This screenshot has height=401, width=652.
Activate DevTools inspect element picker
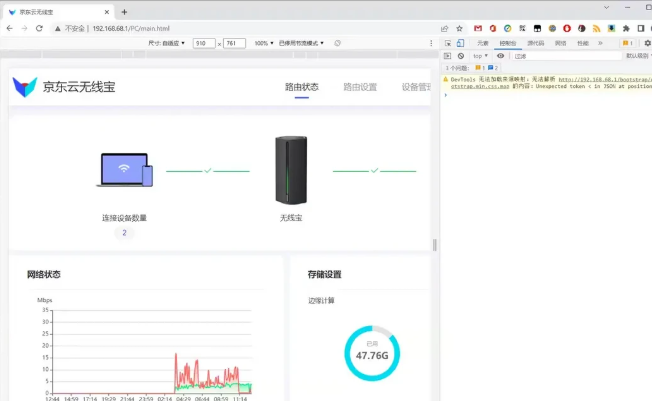click(448, 43)
